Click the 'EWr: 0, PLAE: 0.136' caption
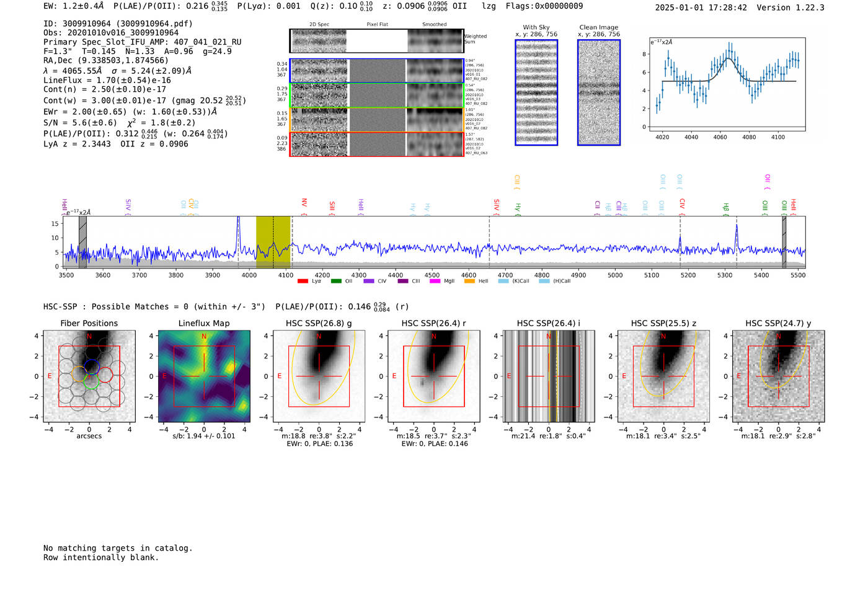868x591 pixels. [319, 444]
